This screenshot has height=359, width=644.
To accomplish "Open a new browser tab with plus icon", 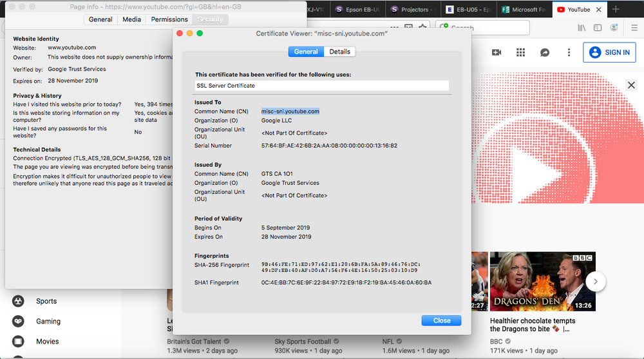I will [616, 10].
